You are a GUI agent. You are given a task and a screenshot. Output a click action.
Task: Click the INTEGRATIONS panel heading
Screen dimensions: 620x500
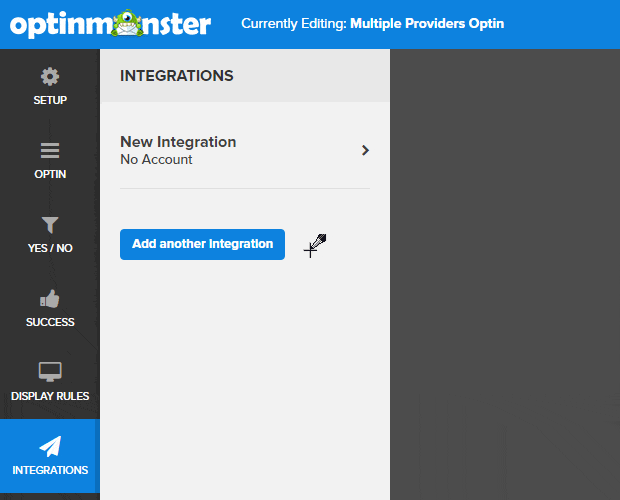pos(177,75)
